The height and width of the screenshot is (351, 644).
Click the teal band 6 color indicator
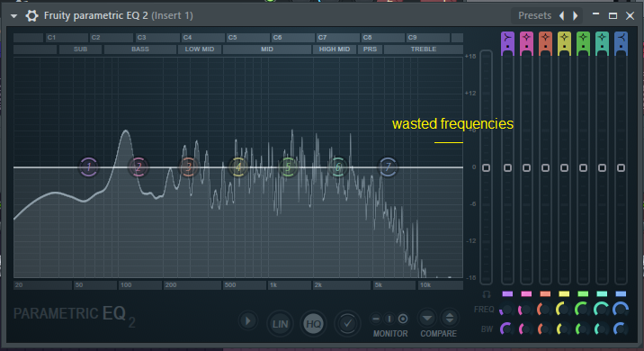602,294
